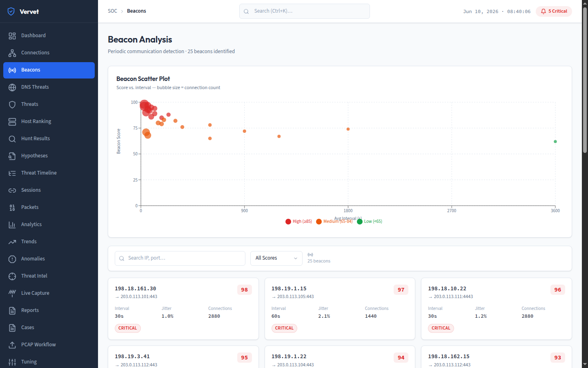588x368 pixels.
Task: Click the Trends arrow icon
Action: 12,242
